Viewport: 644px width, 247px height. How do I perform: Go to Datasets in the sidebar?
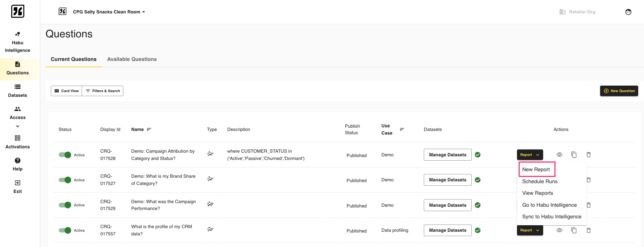click(x=17, y=91)
